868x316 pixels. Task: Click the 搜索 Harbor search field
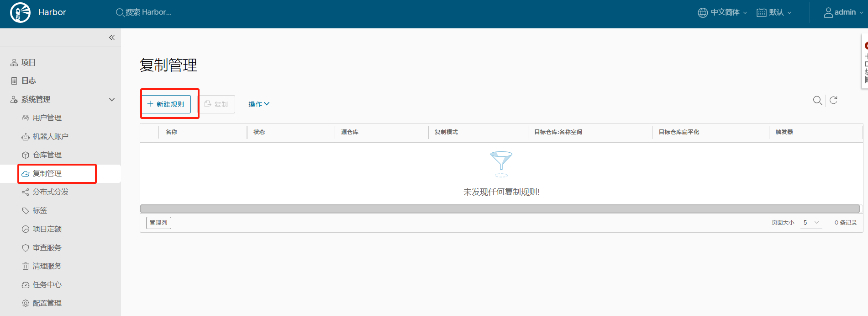click(148, 12)
